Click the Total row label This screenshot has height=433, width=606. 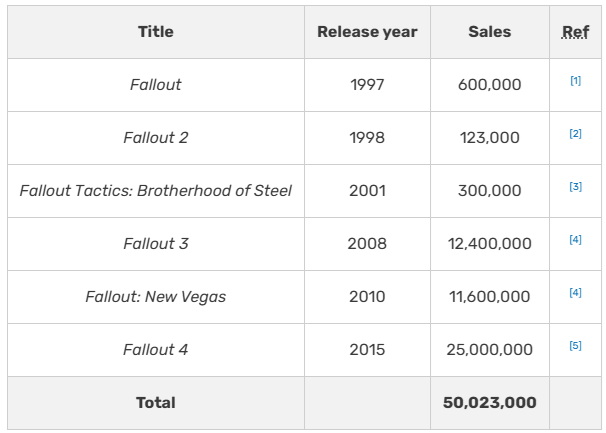156,403
